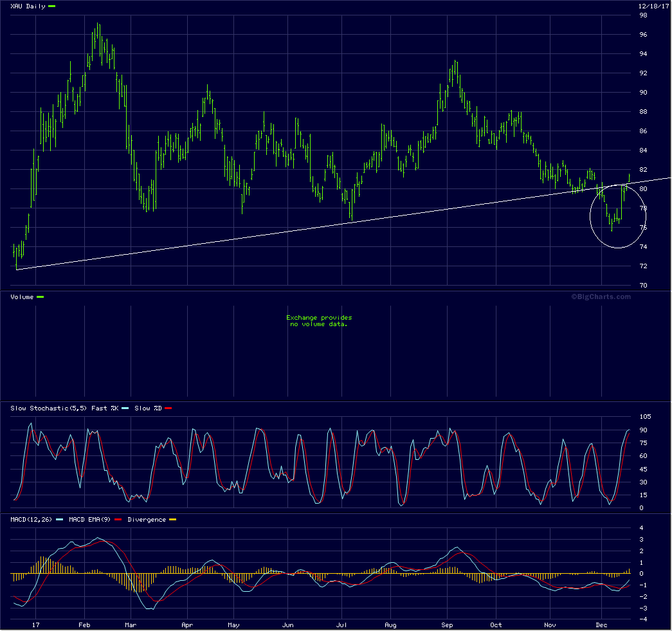Click the red Slow %D legend swatch
Viewport: 672px width, 631px height.
(x=167, y=408)
